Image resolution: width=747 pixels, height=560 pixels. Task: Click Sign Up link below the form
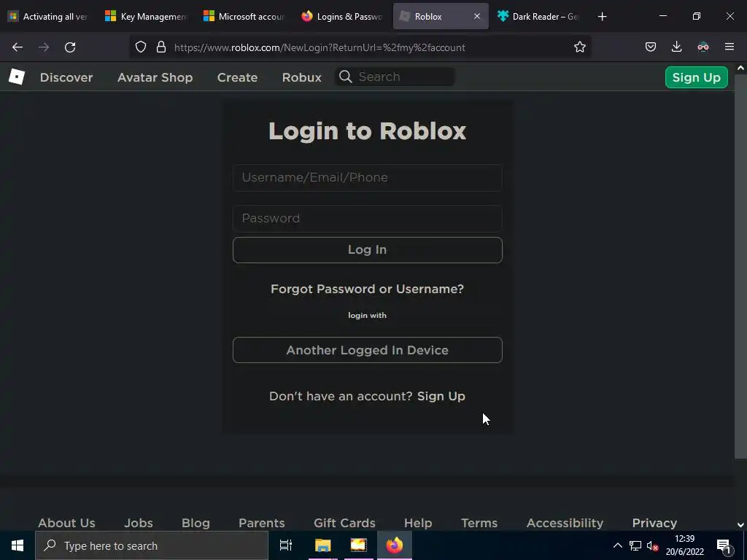point(441,396)
